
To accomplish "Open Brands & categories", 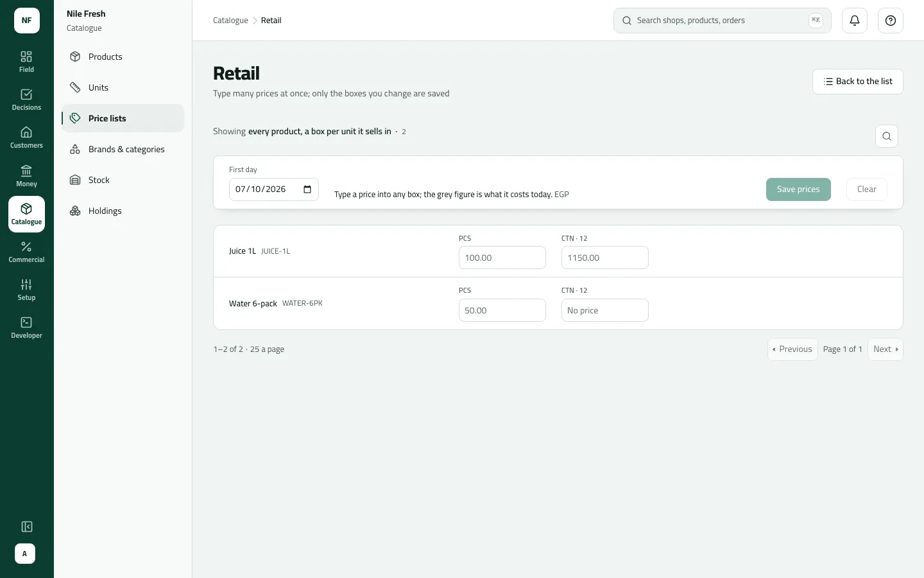I will pyautogui.click(x=123, y=149).
